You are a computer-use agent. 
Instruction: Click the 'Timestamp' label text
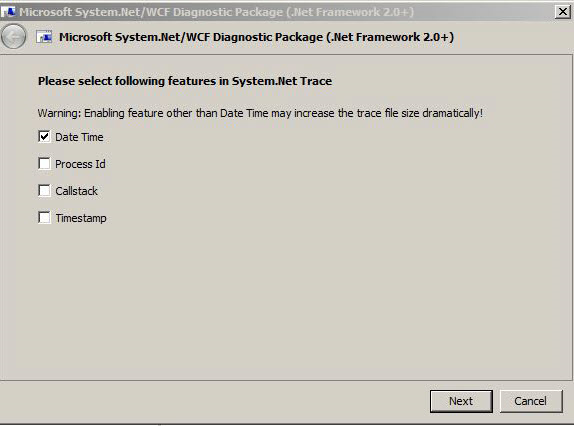pos(81,218)
